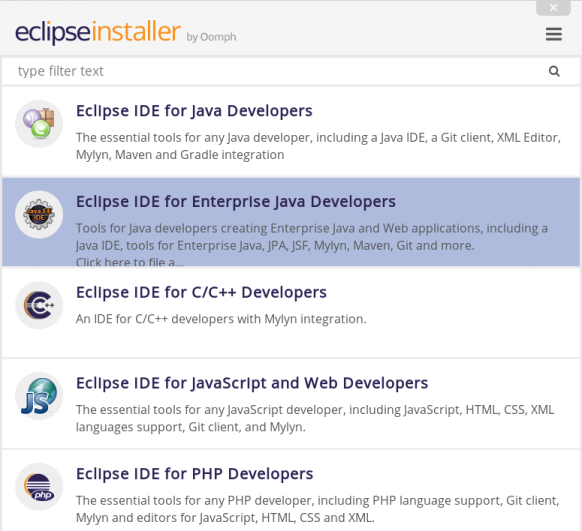Click the Java EE IDE gear icon
The height and width of the screenshot is (531, 582).
[39, 214]
